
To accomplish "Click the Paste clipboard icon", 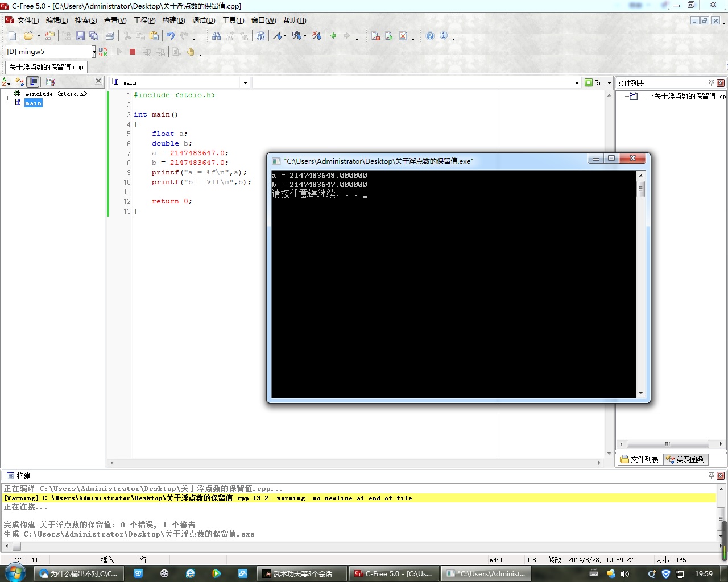I will point(154,36).
